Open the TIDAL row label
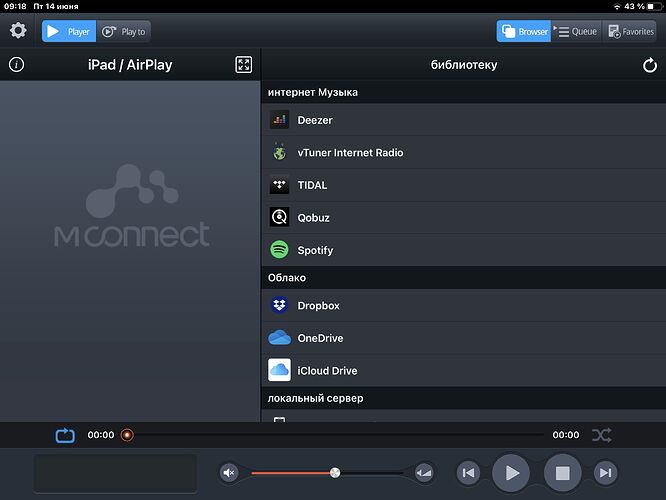This screenshot has height=500, width=666. click(312, 185)
